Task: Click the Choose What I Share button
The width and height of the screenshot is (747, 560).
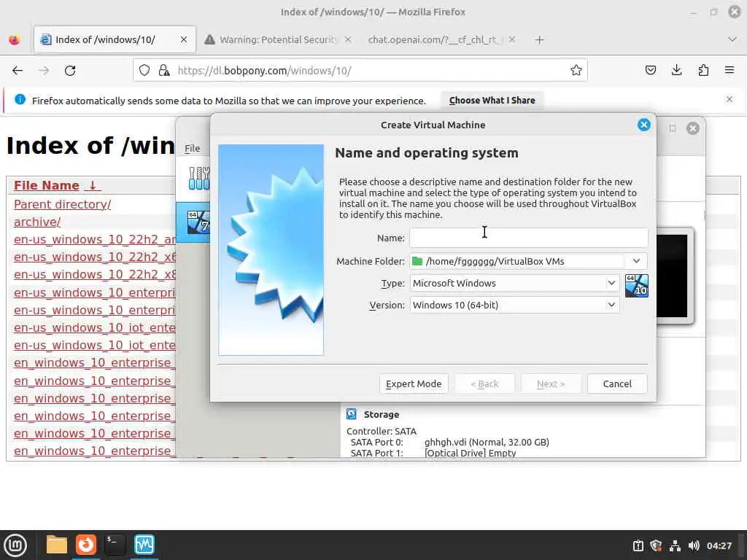Action: coord(492,101)
